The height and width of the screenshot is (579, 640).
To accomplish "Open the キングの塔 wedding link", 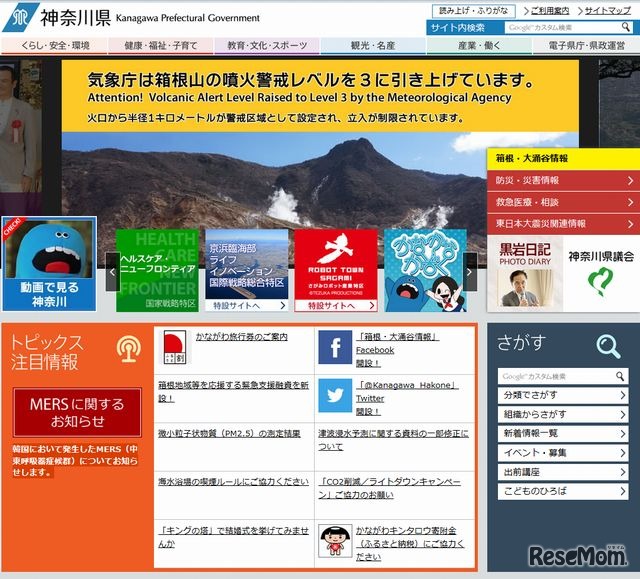I will [233, 537].
